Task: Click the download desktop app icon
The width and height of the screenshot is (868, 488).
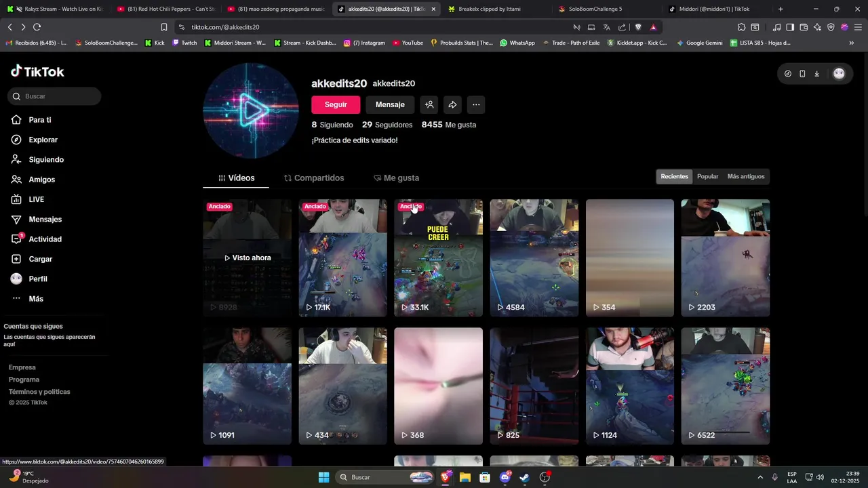Action: pyautogui.click(x=817, y=74)
